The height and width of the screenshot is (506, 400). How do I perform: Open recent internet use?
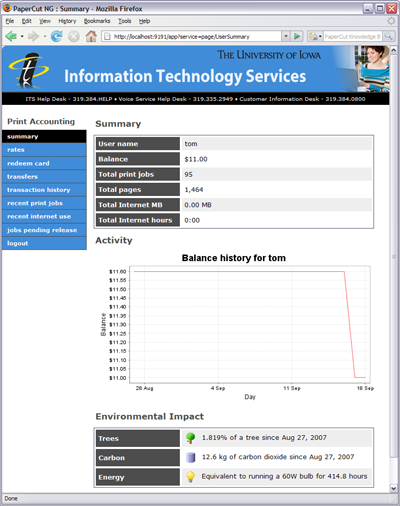[44, 217]
